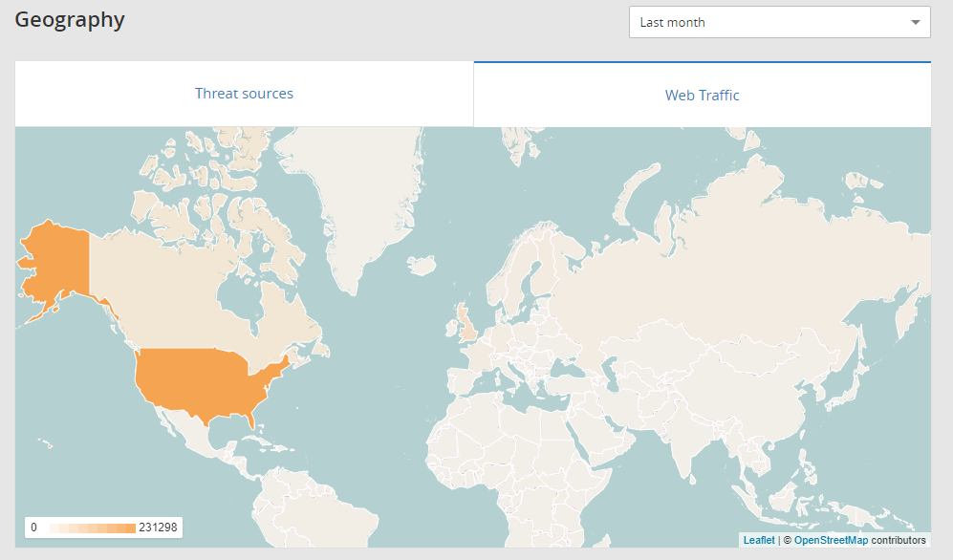Select Iceland on the map
The image size is (953, 560).
coord(422,266)
